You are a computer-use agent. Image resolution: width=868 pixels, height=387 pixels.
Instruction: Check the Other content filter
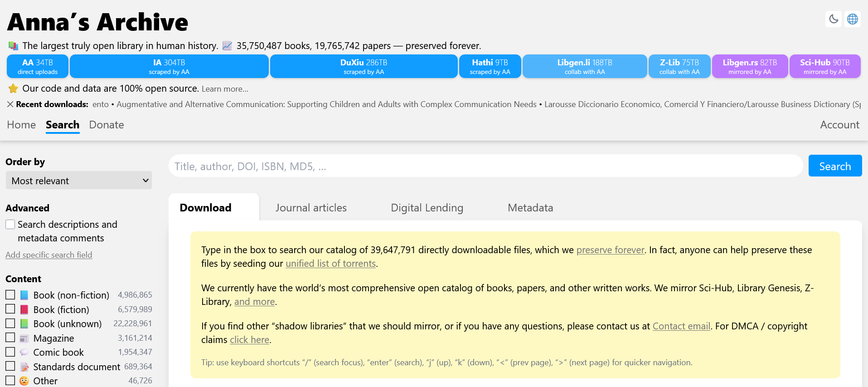10,381
